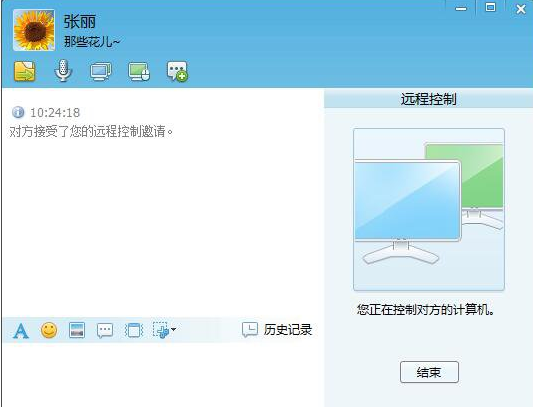Start a voice call with microphone icon
This screenshot has height=407, width=533.
click(63, 70)
